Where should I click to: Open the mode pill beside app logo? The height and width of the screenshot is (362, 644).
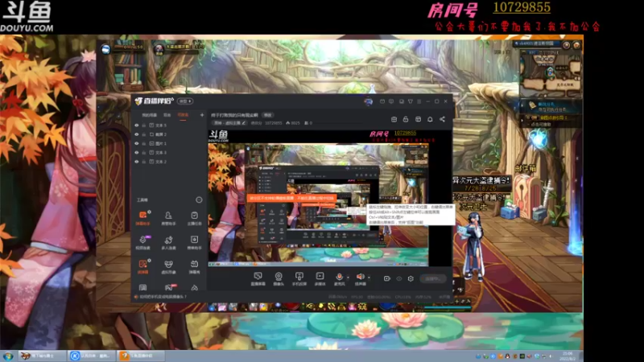tap(185, 101)
